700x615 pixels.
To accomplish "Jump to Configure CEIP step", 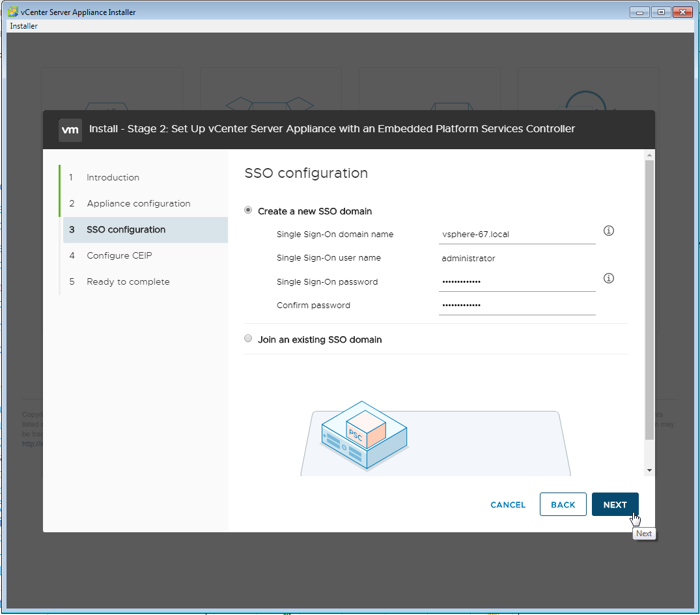I will point(119,255).
